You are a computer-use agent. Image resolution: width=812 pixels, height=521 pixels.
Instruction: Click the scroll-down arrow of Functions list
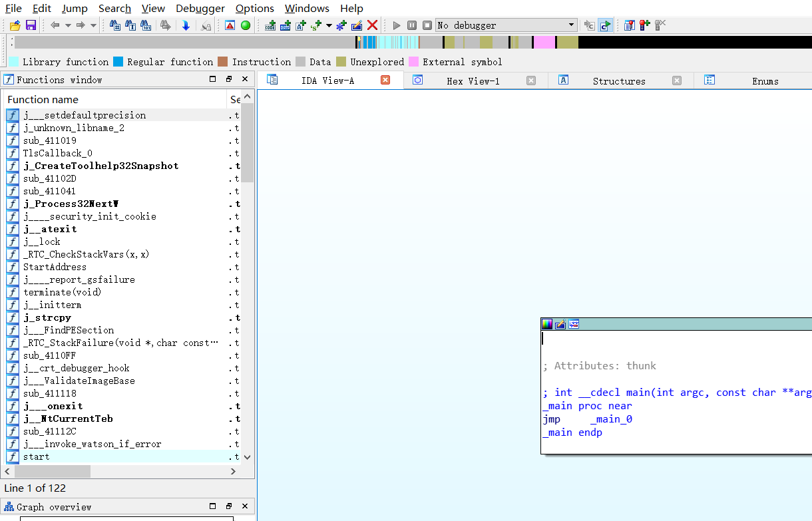click(248, 457)
